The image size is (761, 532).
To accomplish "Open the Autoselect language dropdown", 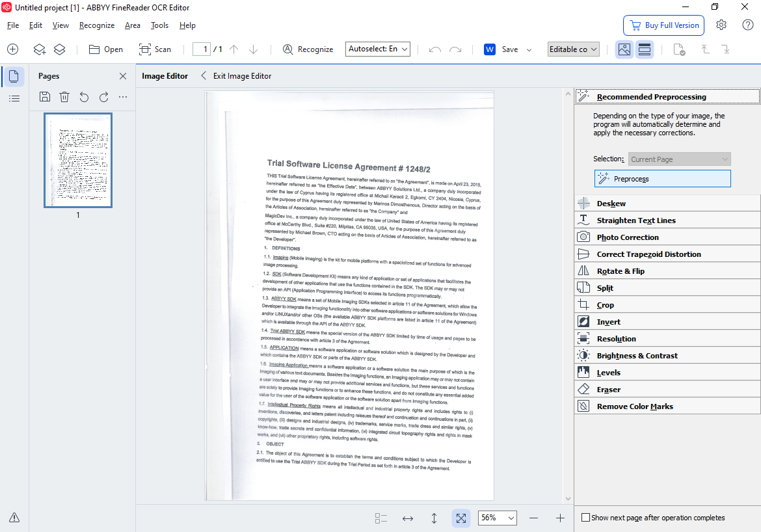I will [378, 49].
